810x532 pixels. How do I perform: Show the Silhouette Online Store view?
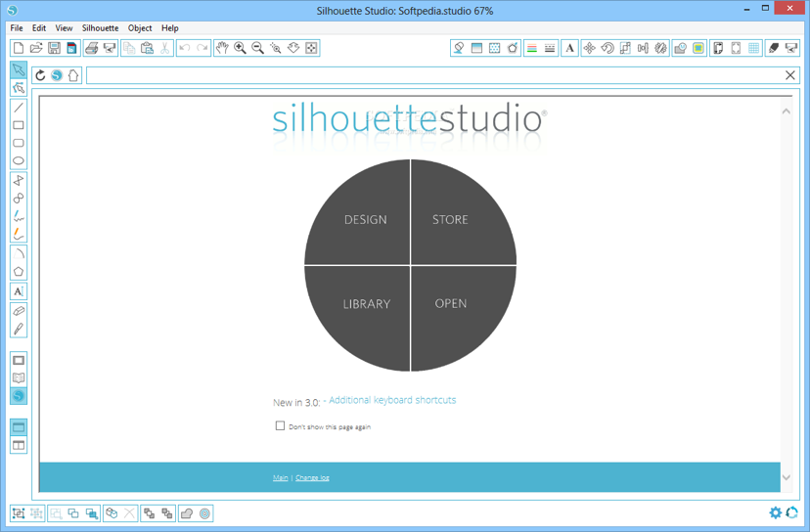click(x=19, y=396)
